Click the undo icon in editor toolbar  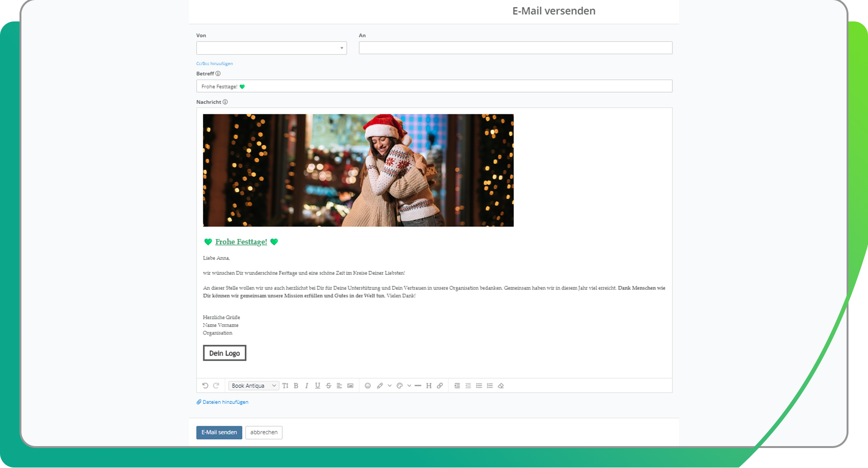(205, 386)
